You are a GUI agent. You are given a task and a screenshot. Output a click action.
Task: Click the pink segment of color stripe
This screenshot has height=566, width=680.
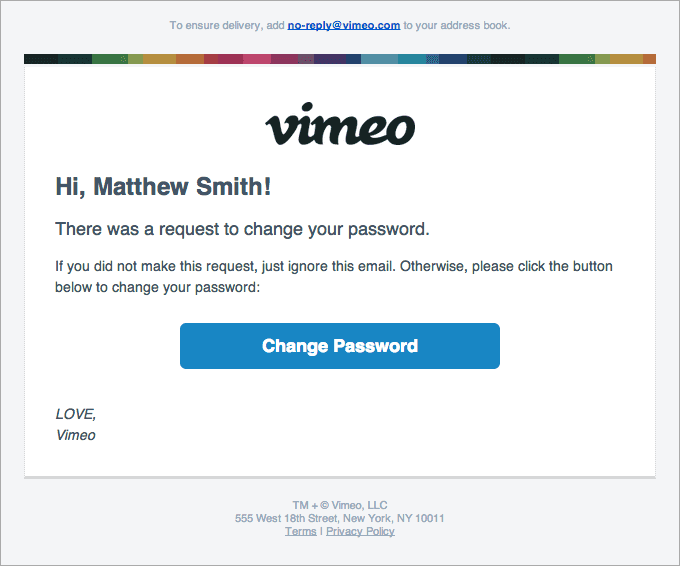pos(257,59)
